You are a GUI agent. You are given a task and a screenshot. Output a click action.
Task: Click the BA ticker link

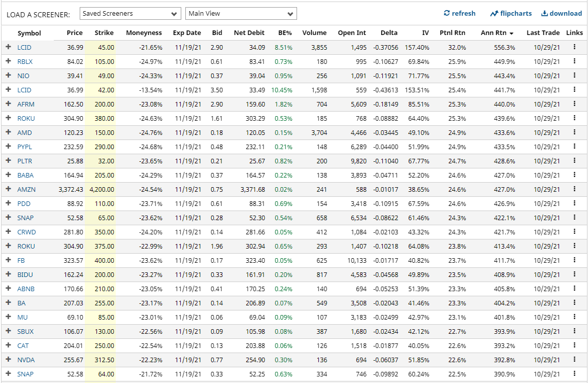(x=21, y=303)
